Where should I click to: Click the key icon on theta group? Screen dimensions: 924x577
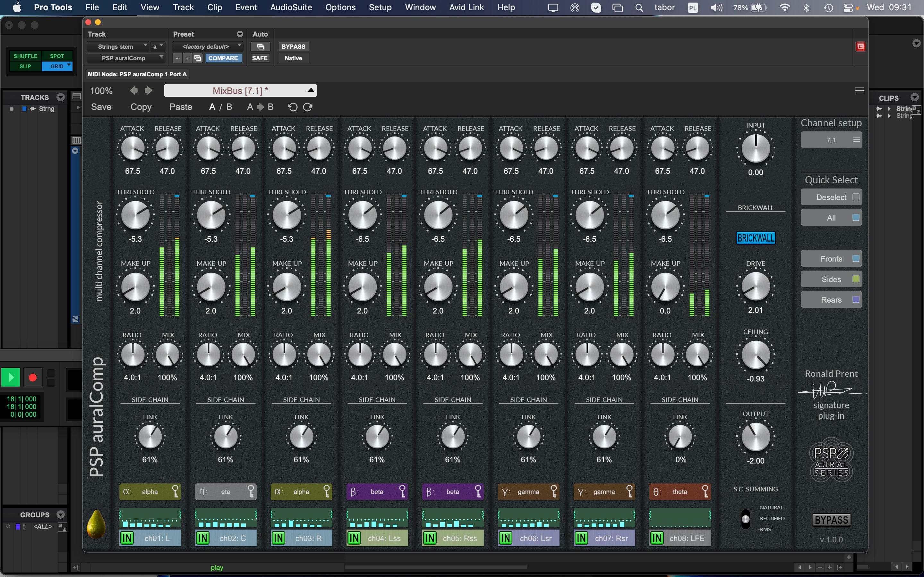pyautogui.click(x=705, y=491)
